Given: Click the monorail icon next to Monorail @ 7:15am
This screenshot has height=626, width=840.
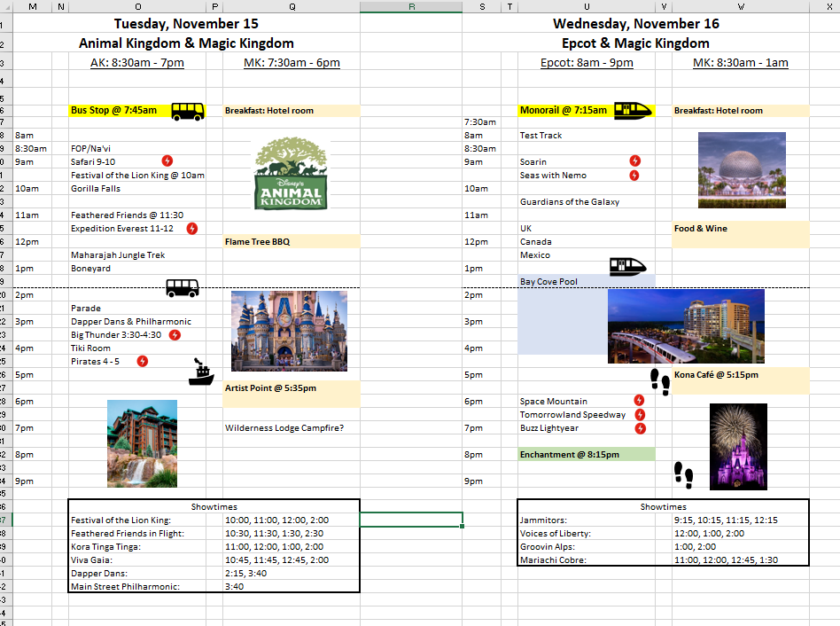Looking at the screenshot, I should coord(633,110).
